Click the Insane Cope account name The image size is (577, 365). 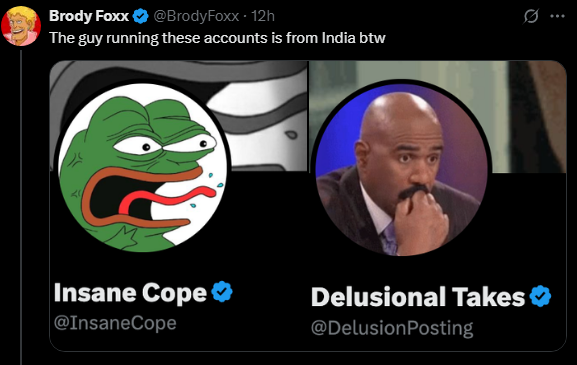pyautogui.click(x=130, y=293)
